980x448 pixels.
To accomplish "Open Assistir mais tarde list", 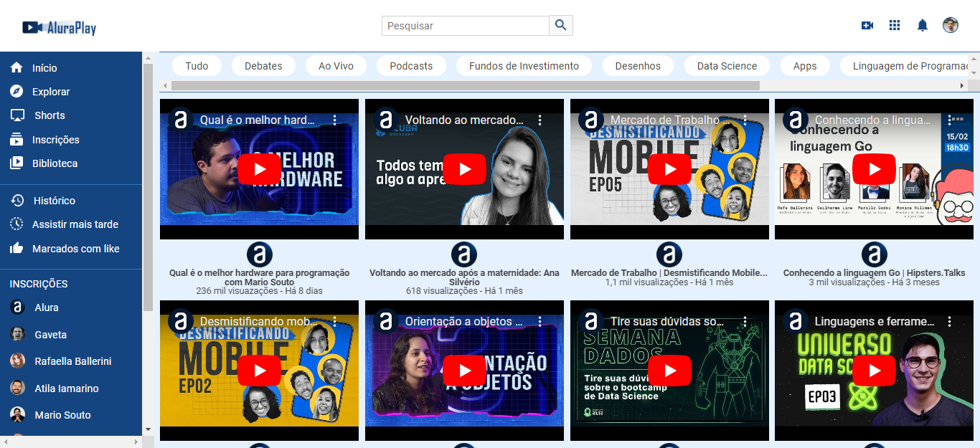I will click(x=75, y=224).
